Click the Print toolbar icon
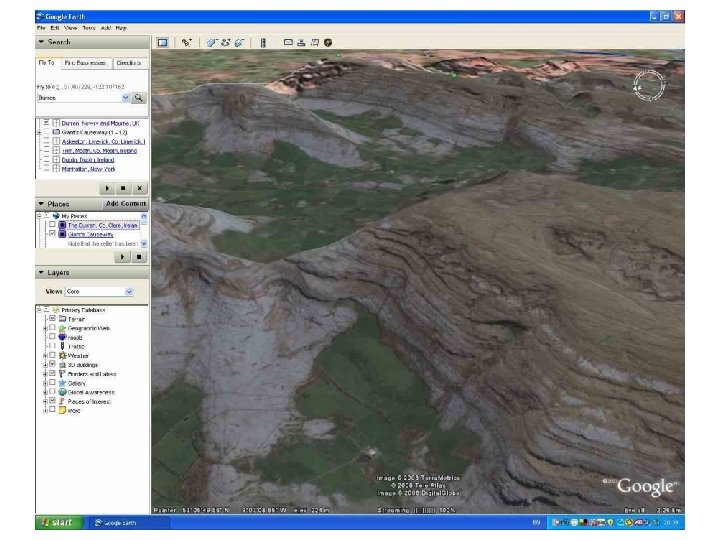Viewport: 720px width, 540px height. 301,43
